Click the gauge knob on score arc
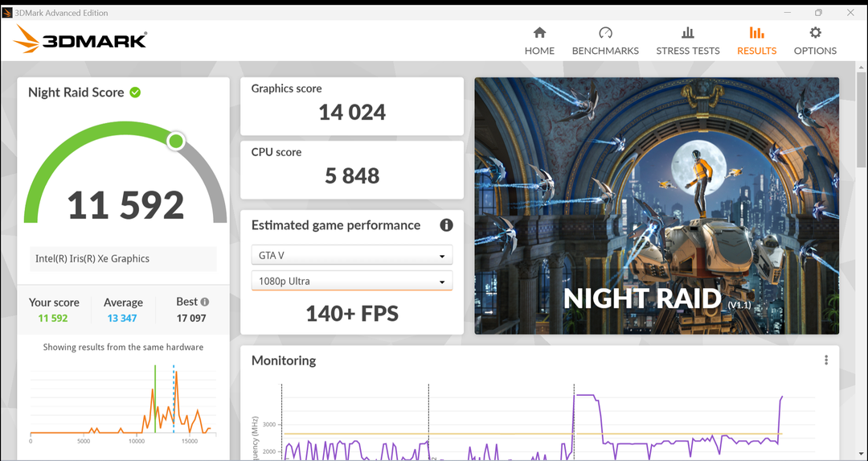Image resolution: width=868 pixels, height=461 pixels. click(x=176, y=142)
